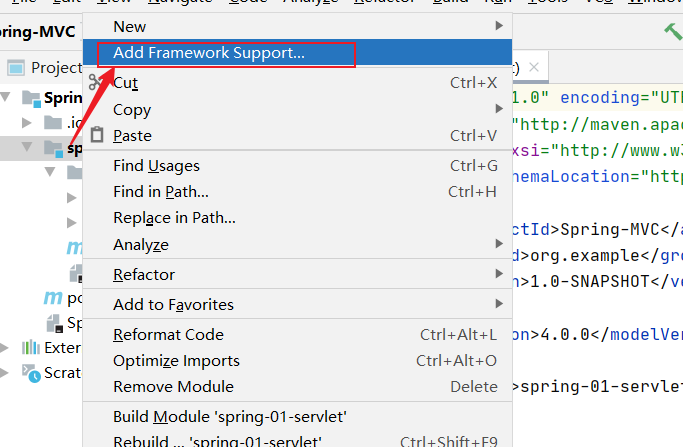Select Find Usages in context menu

(x=157, y=165)
